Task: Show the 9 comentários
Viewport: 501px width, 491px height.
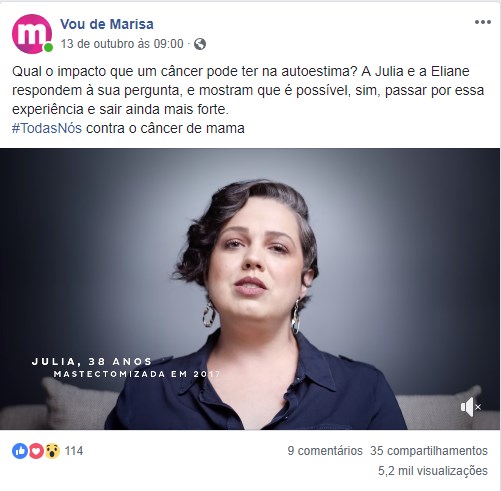Action: click(325, 451)
